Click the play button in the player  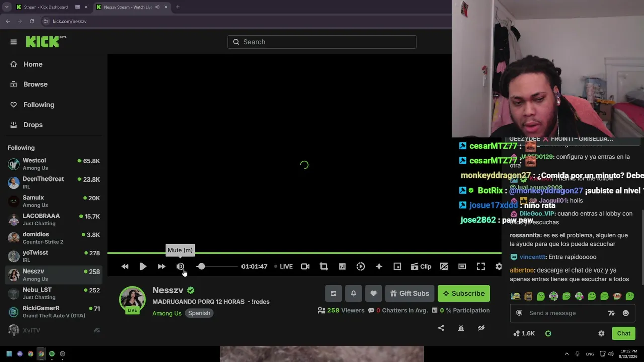(143, 266)
